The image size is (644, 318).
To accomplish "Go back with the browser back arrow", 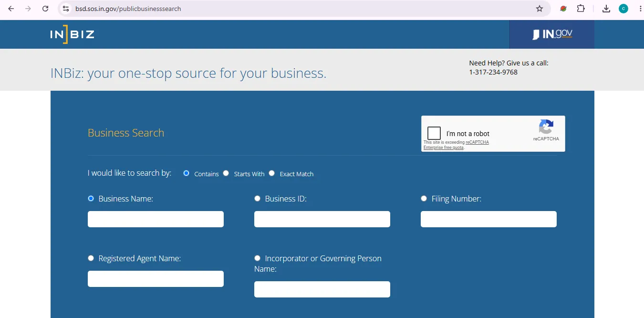I will click(11, 9).
